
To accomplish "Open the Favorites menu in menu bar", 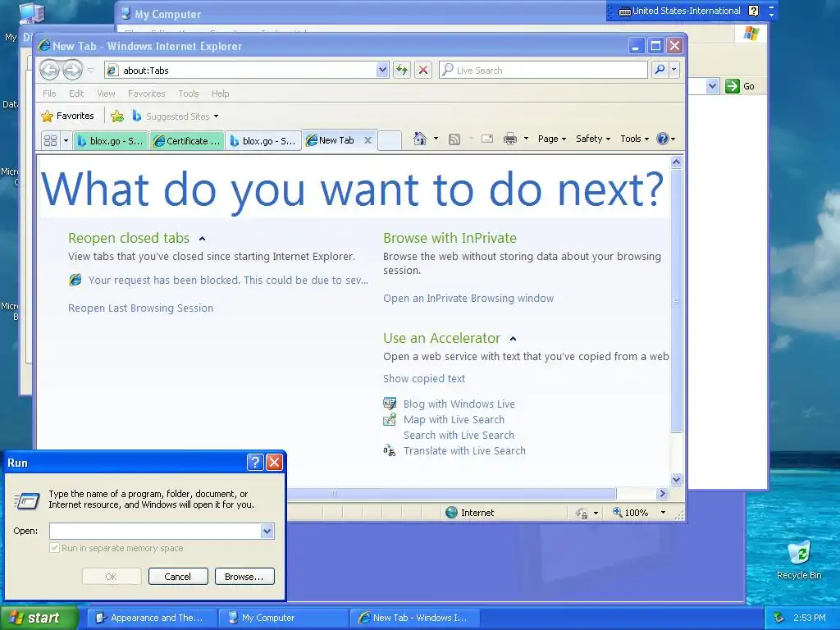I will [146, 94].
